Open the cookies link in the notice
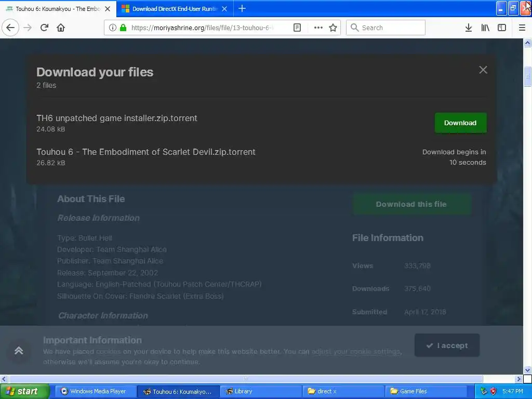 point(108,352)
